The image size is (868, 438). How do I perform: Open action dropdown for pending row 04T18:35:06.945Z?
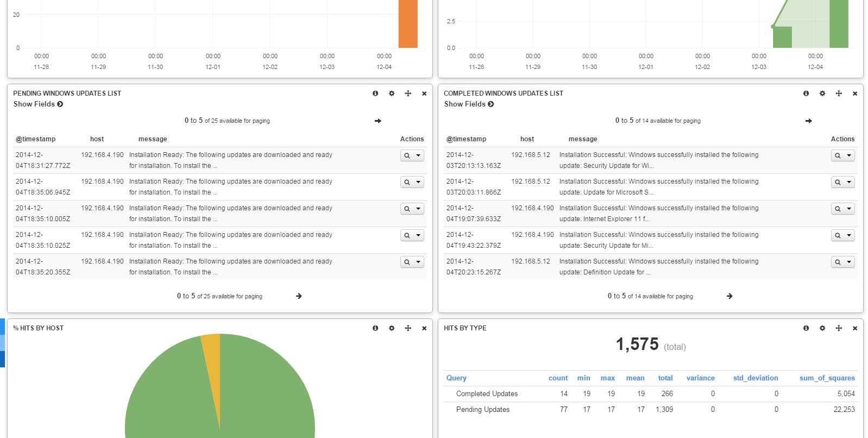pos(419,182)
